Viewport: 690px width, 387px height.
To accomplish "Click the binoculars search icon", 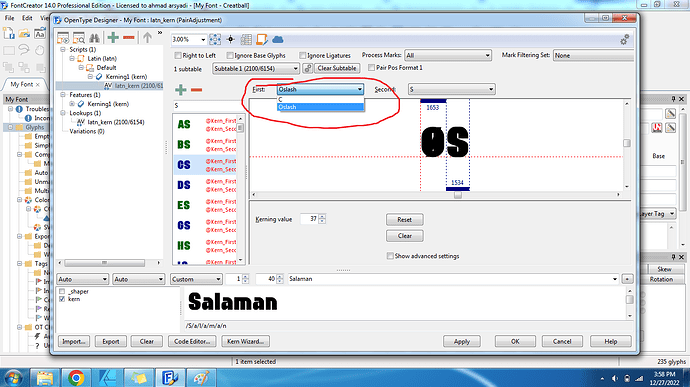I will click(x=94, y=38).
